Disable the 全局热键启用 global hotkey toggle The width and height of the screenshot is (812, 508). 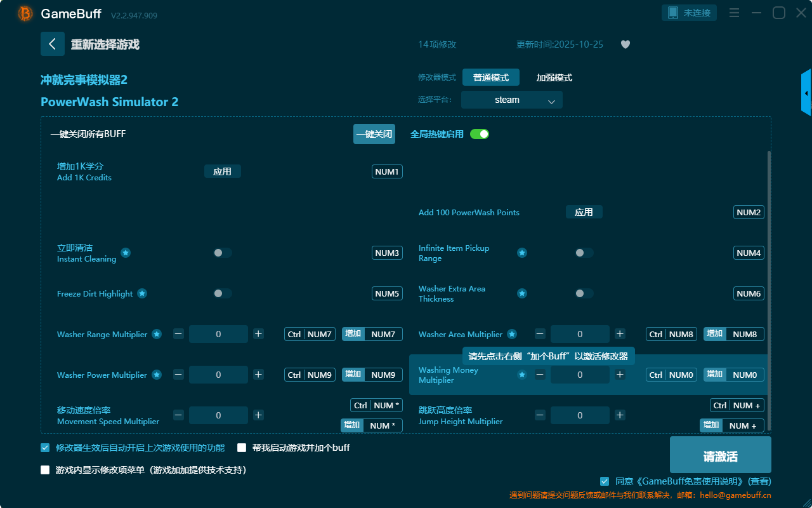coord(480,134)
